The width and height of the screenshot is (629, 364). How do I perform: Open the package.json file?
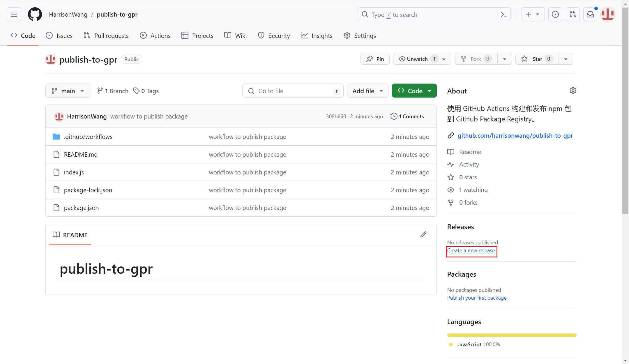81,208
